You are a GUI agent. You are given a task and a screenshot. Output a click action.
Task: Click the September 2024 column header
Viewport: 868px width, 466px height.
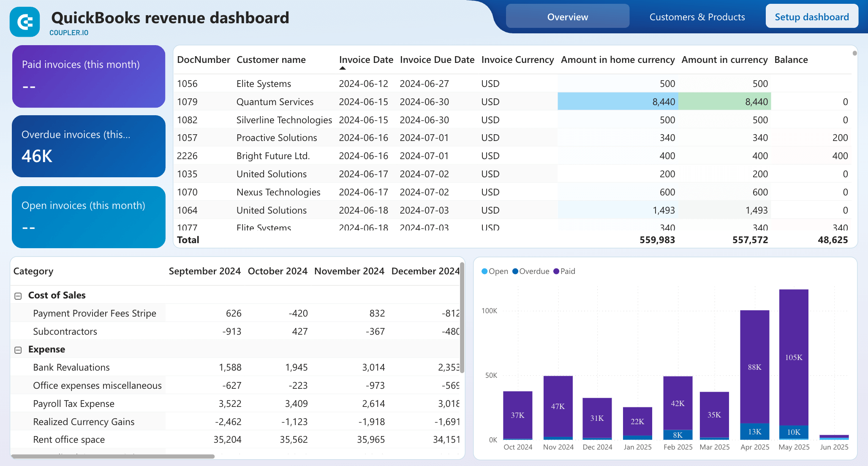pyautogui.click(x=205, y=271)
